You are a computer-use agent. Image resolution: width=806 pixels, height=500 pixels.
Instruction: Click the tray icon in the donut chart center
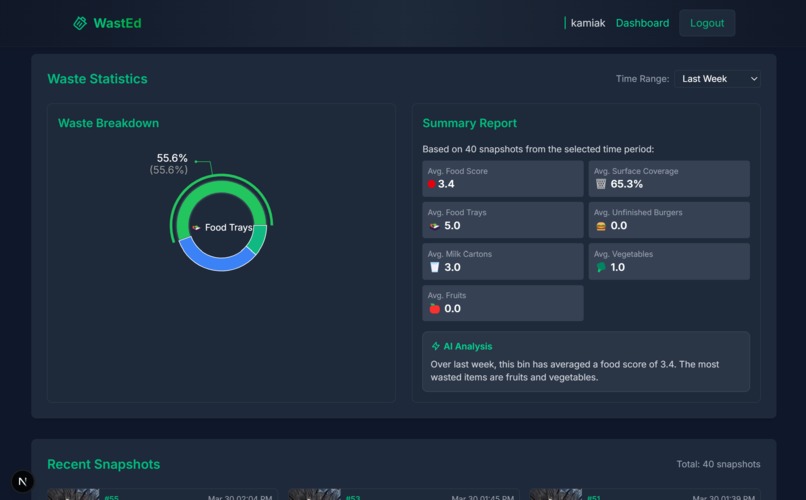pyautogui.click(x=196, y=227)
